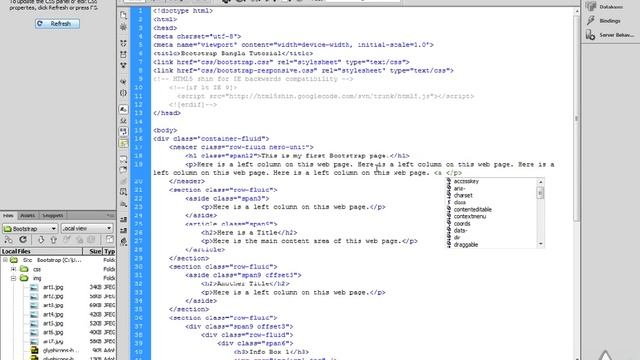Click Size column header
The width and height of the screenshot is (640, 360).
click(x=93, y=251)
